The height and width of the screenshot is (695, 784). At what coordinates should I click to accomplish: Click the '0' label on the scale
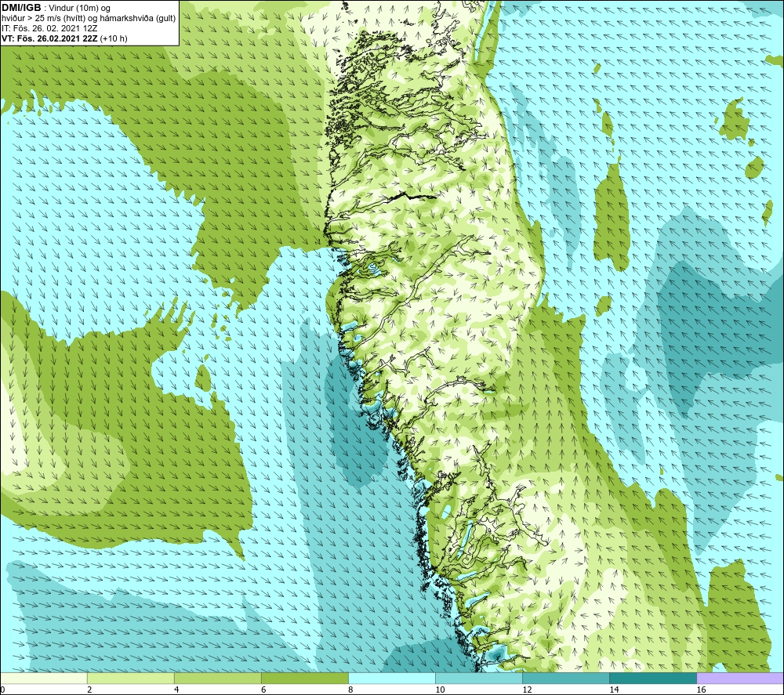point(3,690)
